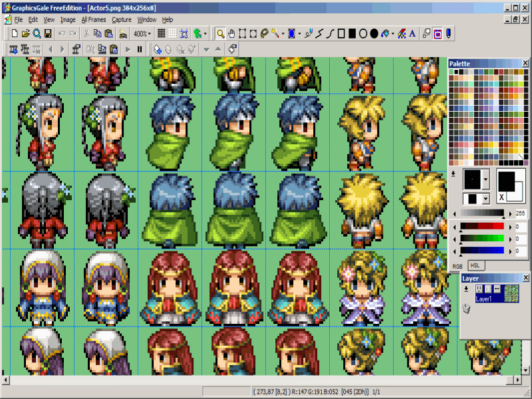
Task: Open the ellipse mask tool dropdown
Action: (x=299, y=34)
